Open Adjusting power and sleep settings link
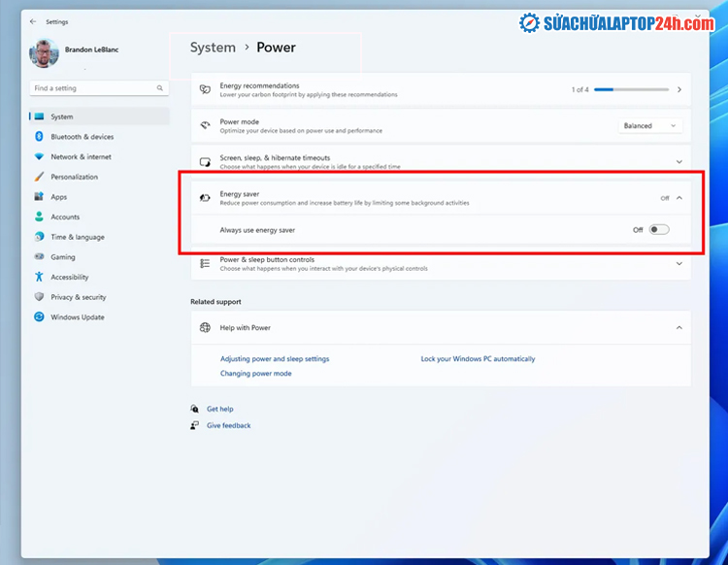 pos(275,359)
